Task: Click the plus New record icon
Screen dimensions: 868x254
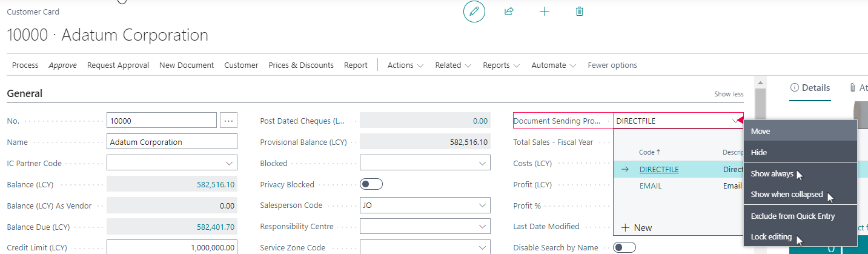Action: (x=544, y=12)
